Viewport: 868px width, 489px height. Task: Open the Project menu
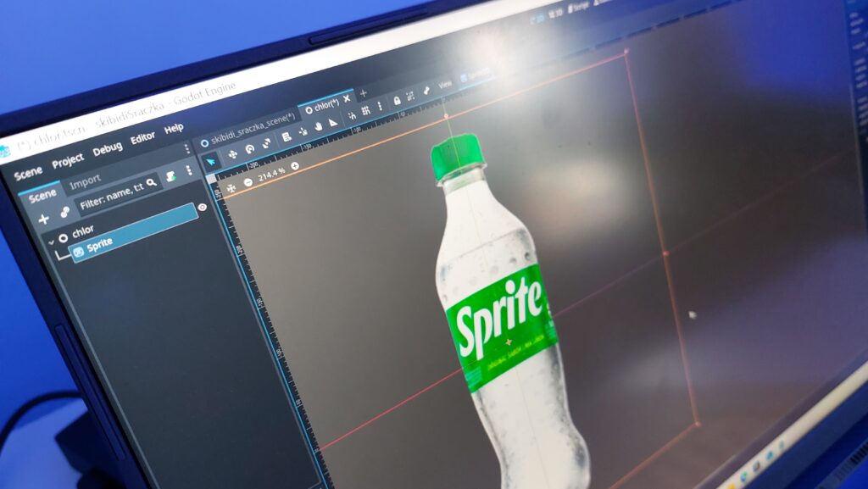[x=68, y=160]
